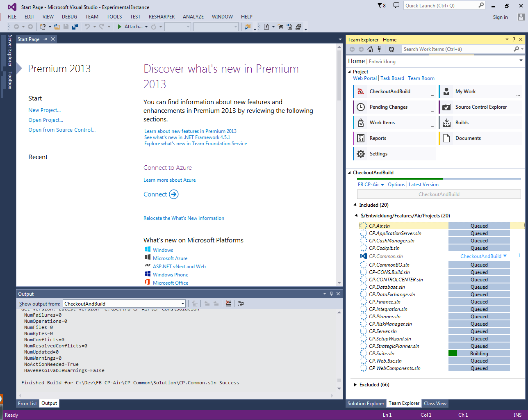
Task: Toggle auto hide pin on Team Explorer
Action: point(514,39)
